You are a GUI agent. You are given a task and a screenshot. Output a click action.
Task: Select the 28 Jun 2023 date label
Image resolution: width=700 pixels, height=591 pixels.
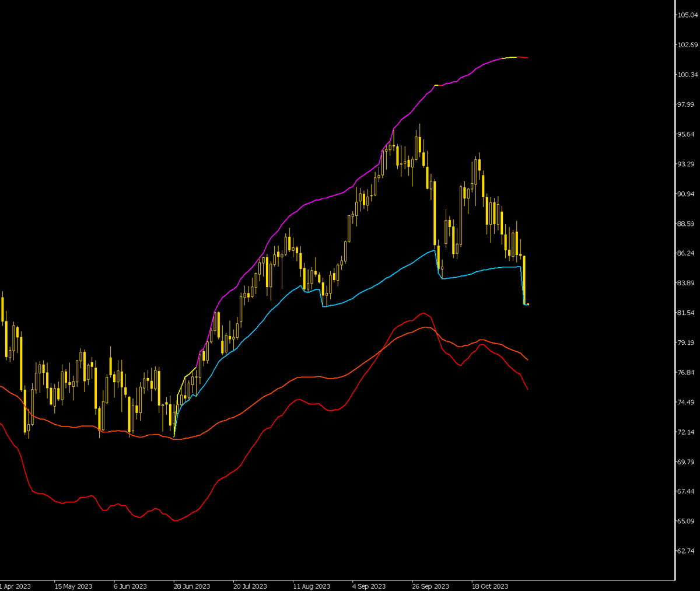191,586
